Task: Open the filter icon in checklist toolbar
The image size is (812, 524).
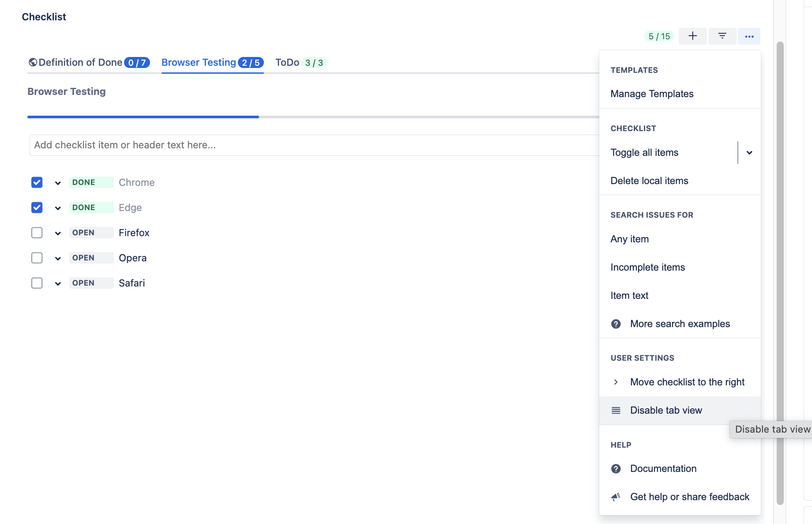Action: coord(722,36)
